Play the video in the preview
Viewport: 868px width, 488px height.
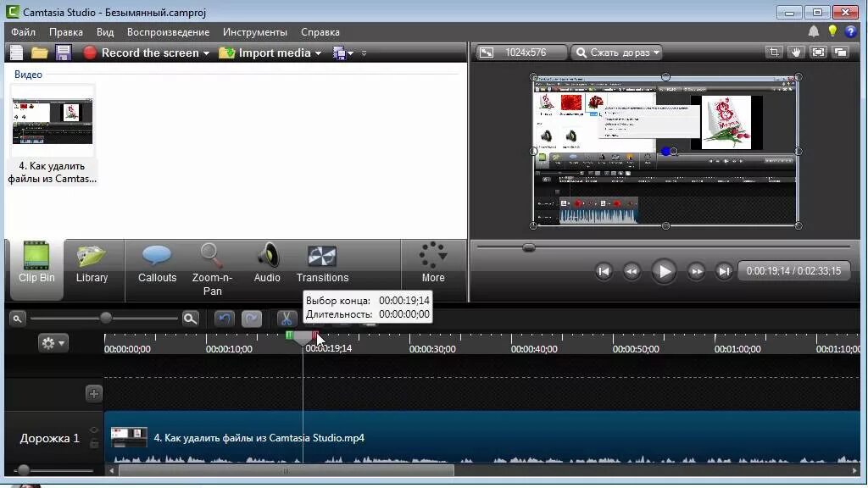point(664,271)
